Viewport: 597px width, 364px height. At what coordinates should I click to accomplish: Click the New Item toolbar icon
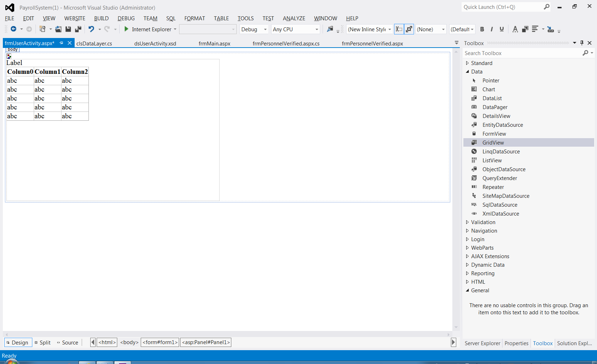pyautogui.click(x=43, y=29)
